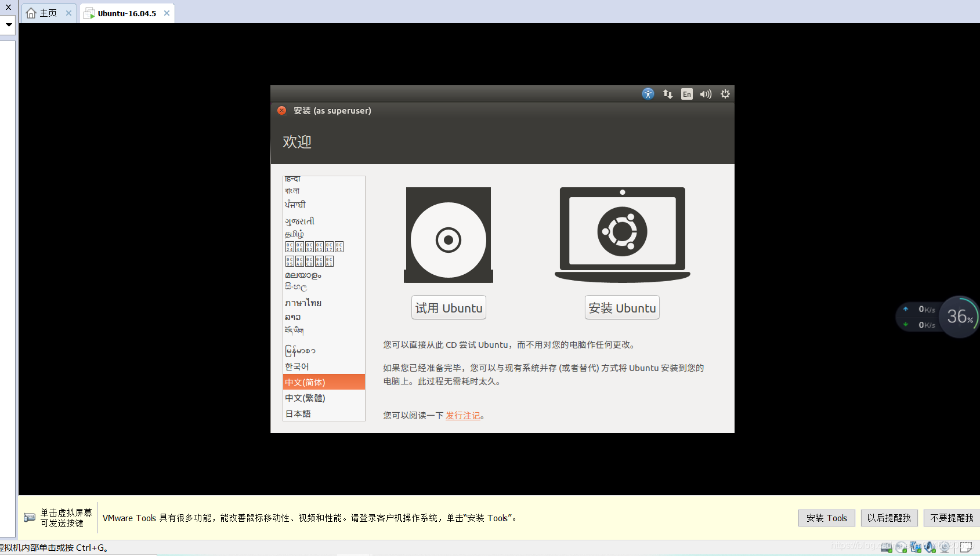Select ລາວ in language list
Screen dimensions: 980x556
pyautogui.click(x=324, y=317)
